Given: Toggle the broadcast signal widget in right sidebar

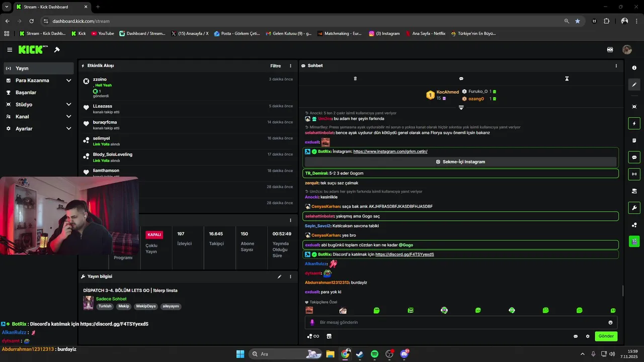Looking at the screenshot, I should (634, 174).
